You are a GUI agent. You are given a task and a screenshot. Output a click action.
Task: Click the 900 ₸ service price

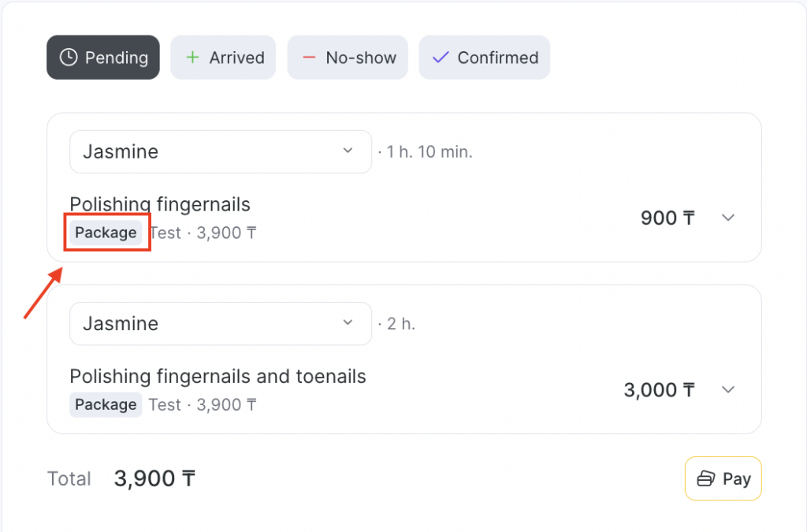tap(668, 218)
